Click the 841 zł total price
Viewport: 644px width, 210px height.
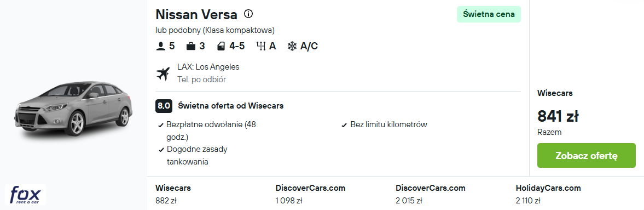pyautogui.click(x=558, y=117)
